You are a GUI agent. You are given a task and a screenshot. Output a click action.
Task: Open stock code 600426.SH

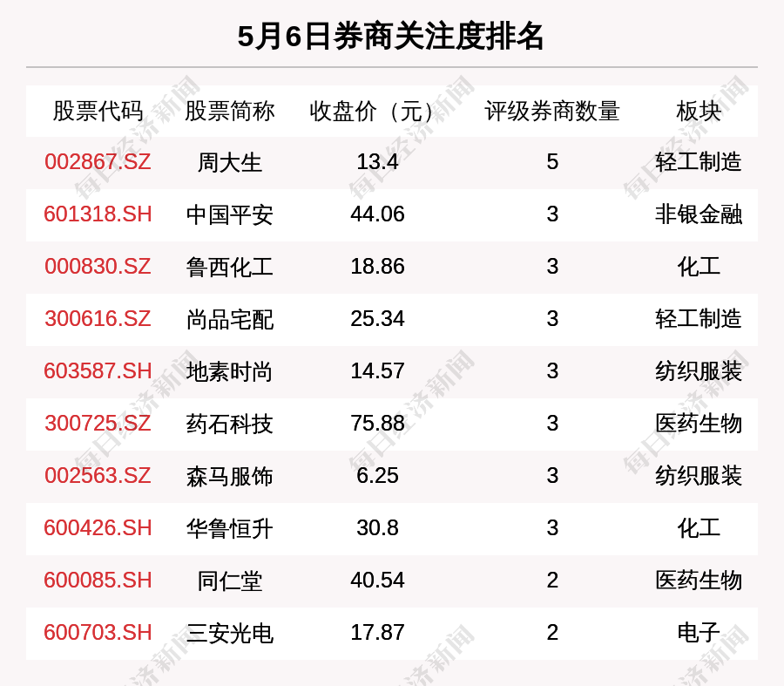(x=98, y=528)
